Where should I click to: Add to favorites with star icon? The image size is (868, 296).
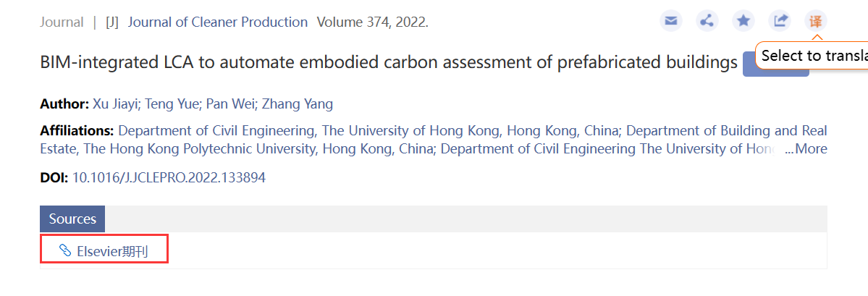pyautogui.click(x=743, y=21)
